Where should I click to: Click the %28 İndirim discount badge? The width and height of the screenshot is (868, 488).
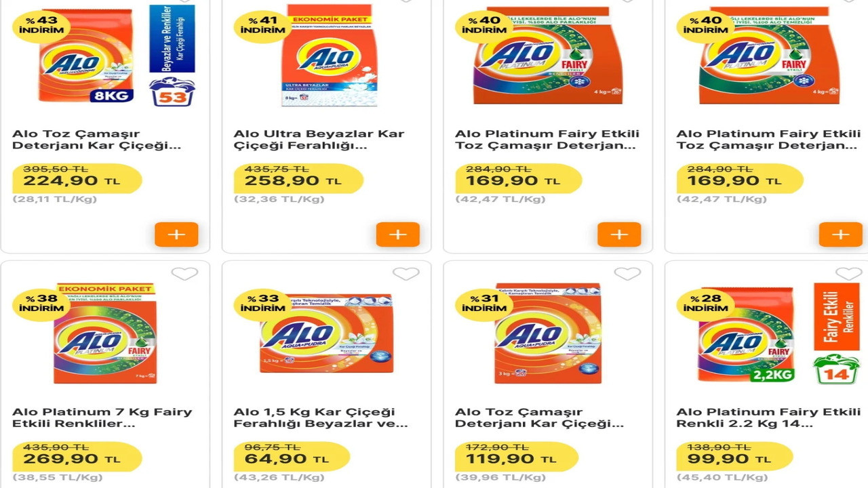tap(705, 303)
